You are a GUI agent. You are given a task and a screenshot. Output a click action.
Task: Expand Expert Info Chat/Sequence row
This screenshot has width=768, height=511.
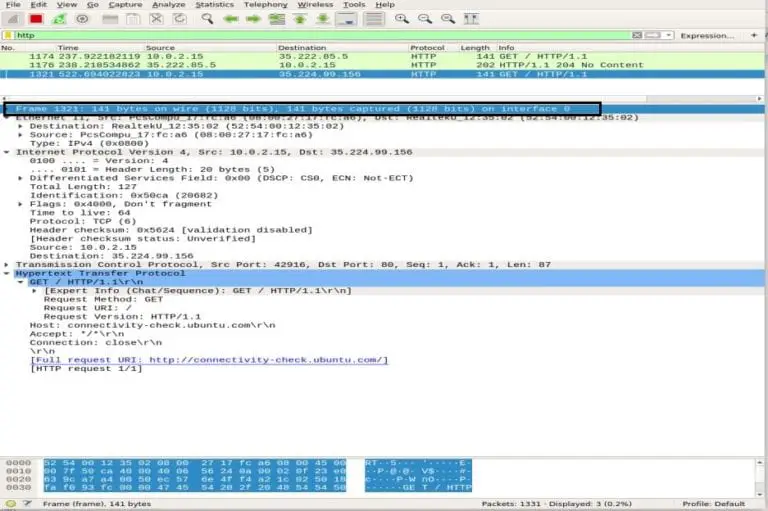[35, 291]
